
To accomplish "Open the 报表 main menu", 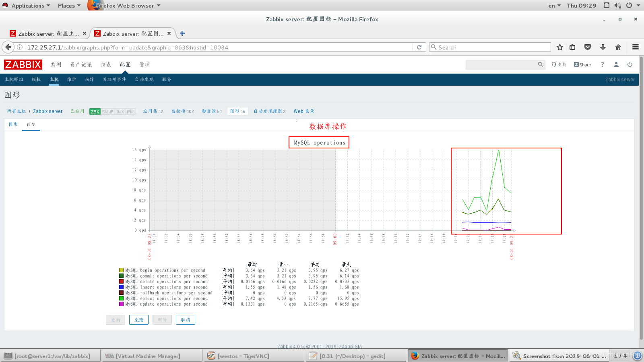I will click(x=106, y=64).
